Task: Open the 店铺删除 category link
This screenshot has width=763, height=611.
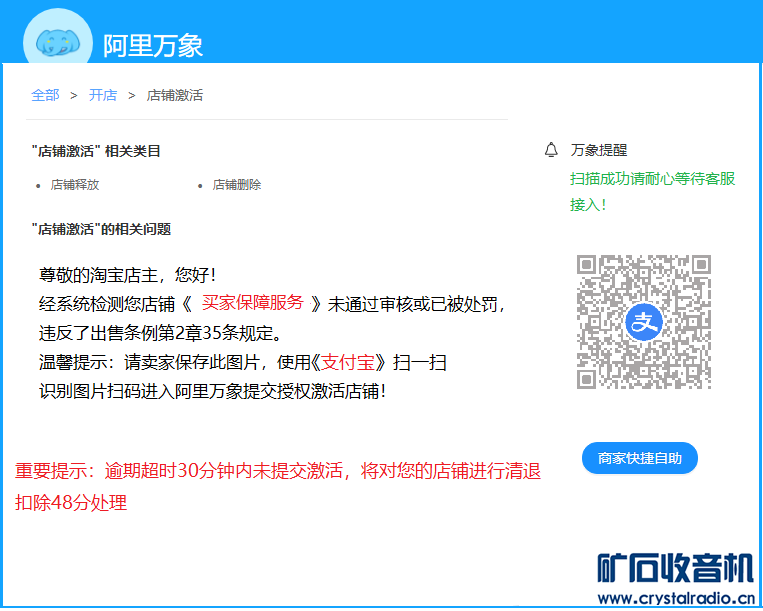Action: click(x=237, y=185)
